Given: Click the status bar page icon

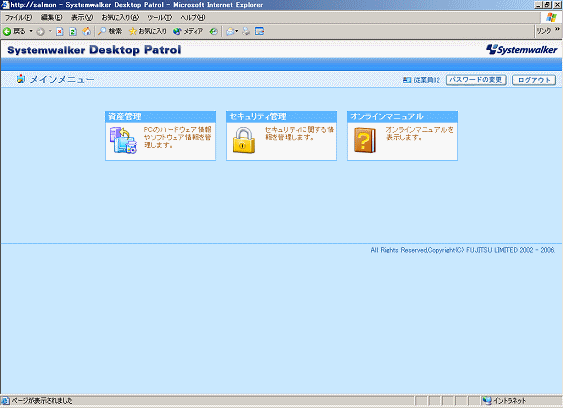Looking at the screenshot, I should 5,400.
